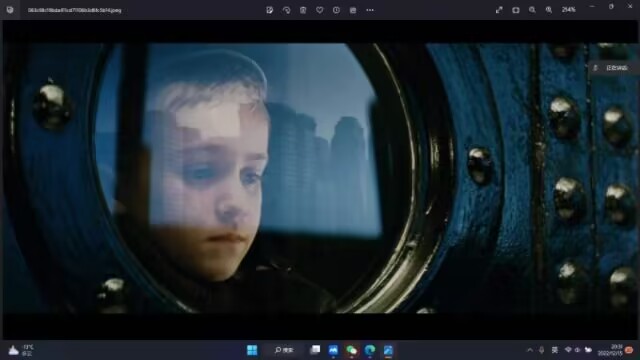The height and width of the screenshot is (360, 640).
Task: Open the Edit image tool
Action: point(269,10)
